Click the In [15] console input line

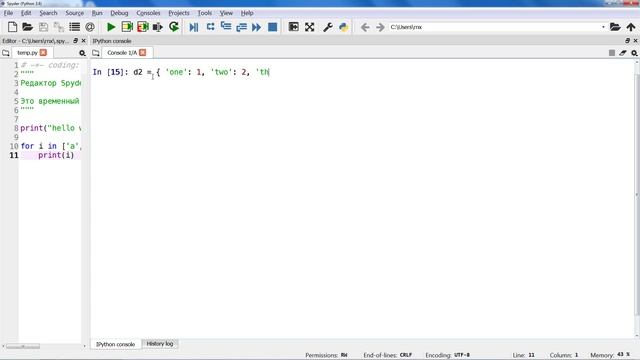181,72
